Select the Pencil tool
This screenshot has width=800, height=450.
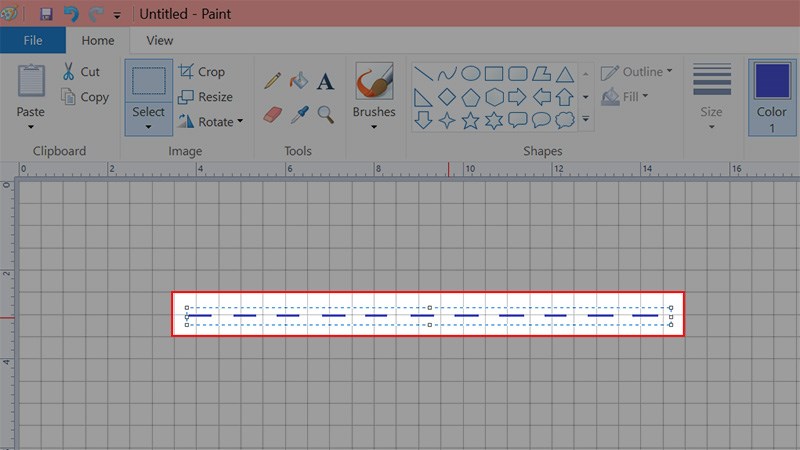click(272, 81)
